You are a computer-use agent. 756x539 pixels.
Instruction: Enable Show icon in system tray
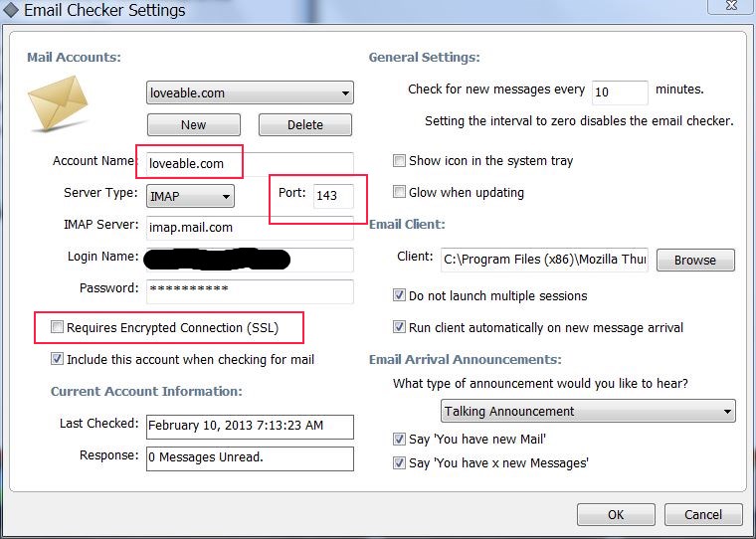click(x=400, y=160)
